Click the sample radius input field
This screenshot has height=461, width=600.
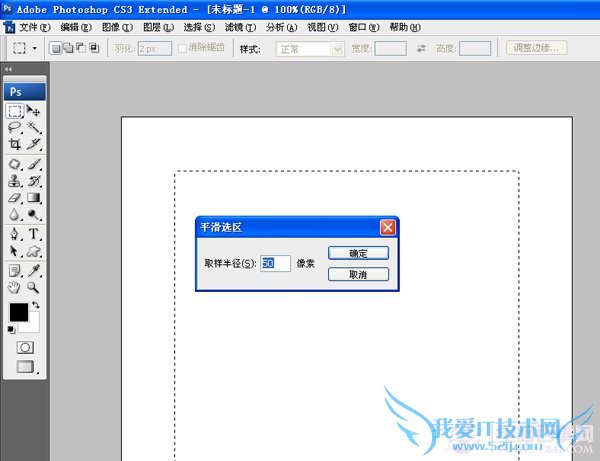click(275, 264)
